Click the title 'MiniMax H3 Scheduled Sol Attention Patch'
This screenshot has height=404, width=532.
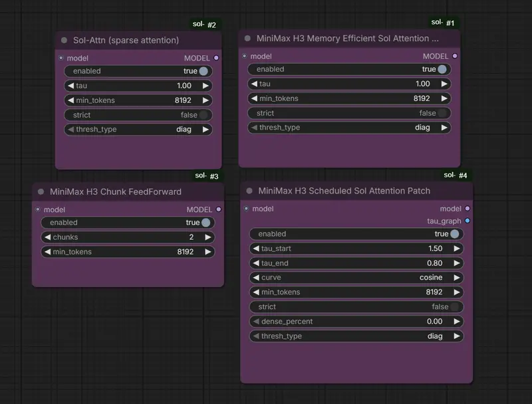[344, 191]
